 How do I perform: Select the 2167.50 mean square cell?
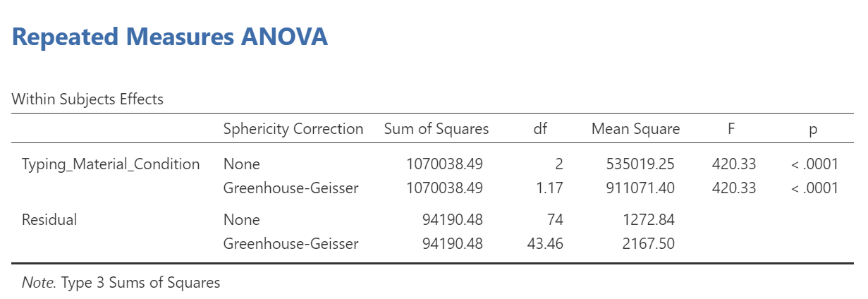click(649, 244)
